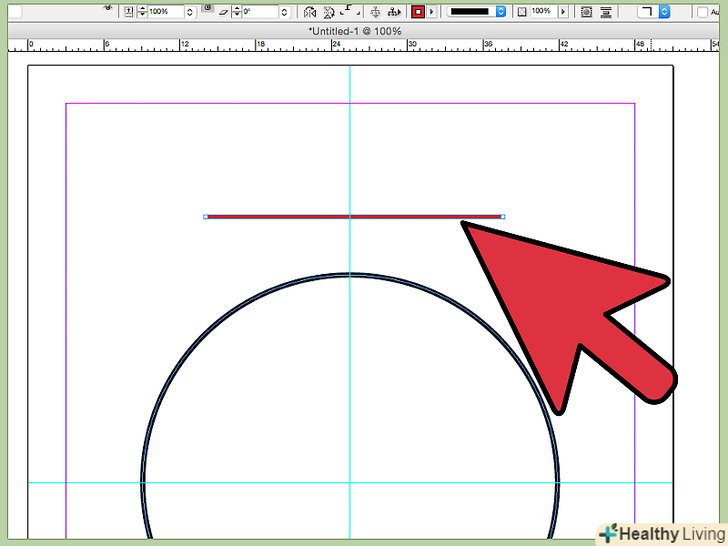Select the Untitled-1 document tab
The height and width of the screenshot is (546, 728).
(355, 32)
